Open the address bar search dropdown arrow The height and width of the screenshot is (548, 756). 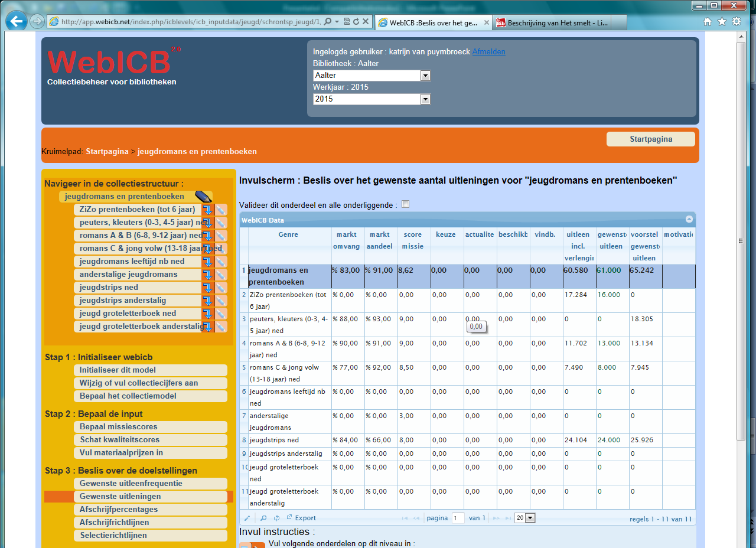click(x=337, y=21)
